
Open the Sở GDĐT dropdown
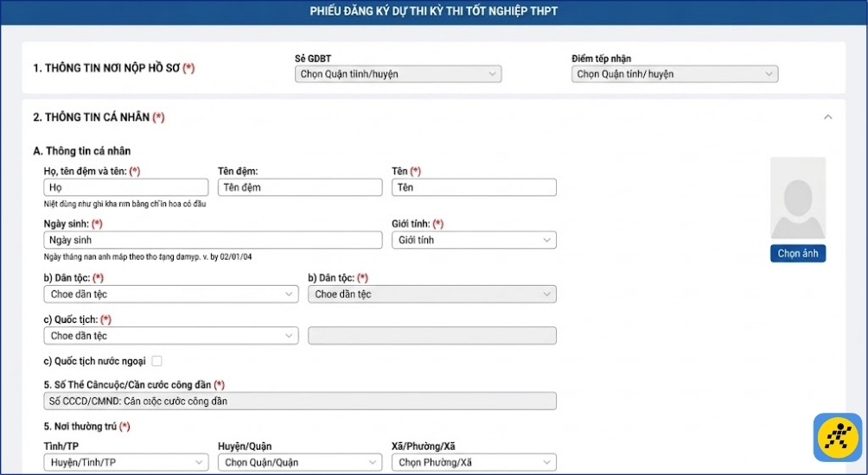[x=398, y=74]
